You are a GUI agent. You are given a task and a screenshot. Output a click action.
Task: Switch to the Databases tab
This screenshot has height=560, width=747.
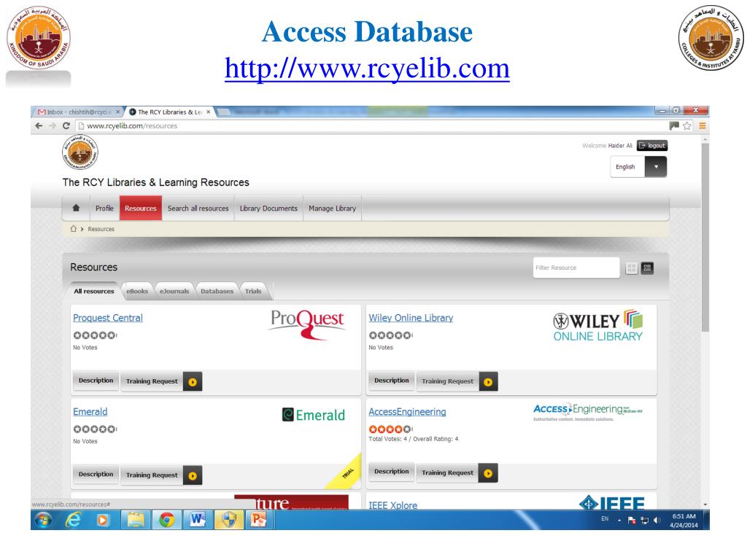coord(217,291)
